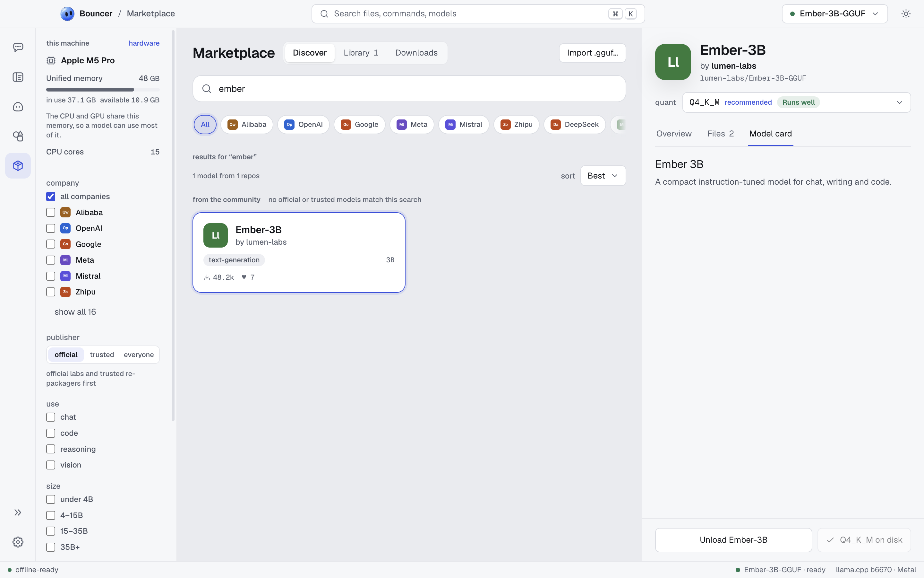
Task: Open the documents panel sidebar icon
Action: coord(18,77)
